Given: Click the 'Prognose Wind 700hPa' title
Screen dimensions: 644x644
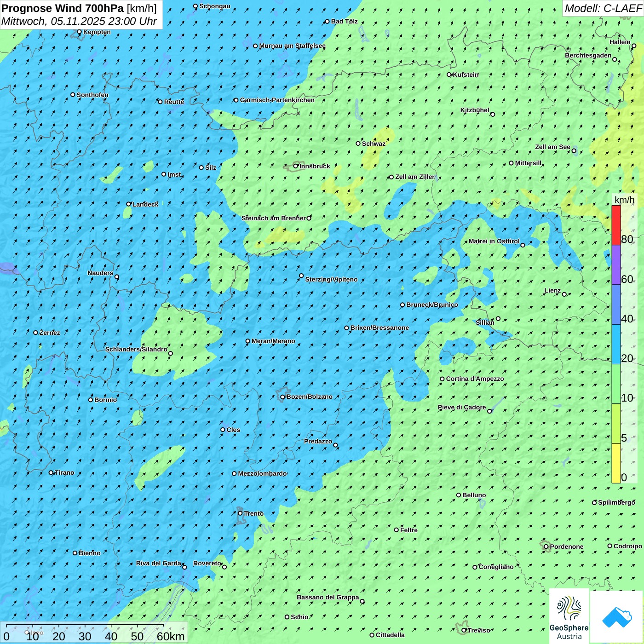Looking at the screenshot, I should (63, 8).
